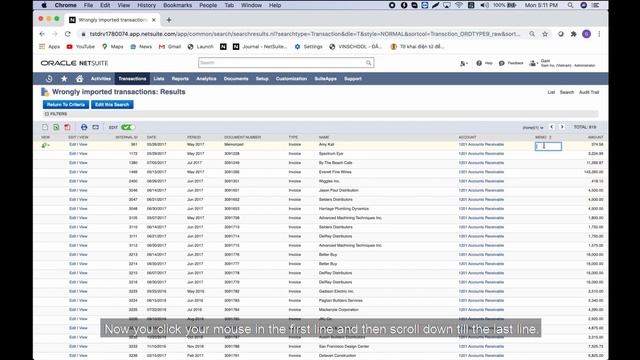
Task: Click the Export to PDF icon
Action: tap(67, 127)
